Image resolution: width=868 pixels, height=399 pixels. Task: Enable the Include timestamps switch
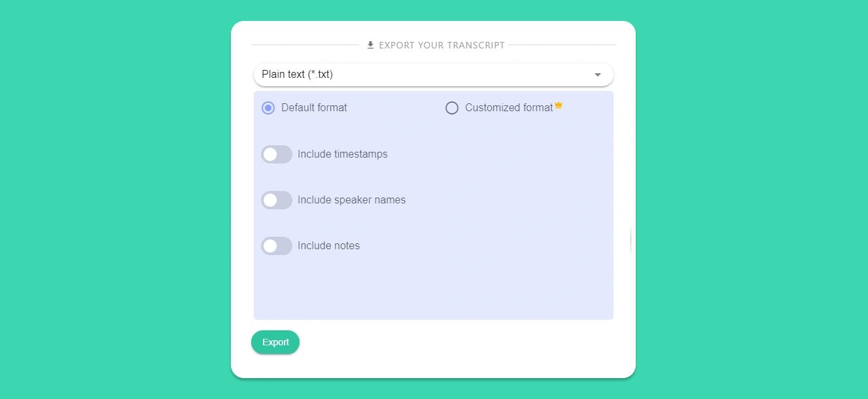pos(277,154)
